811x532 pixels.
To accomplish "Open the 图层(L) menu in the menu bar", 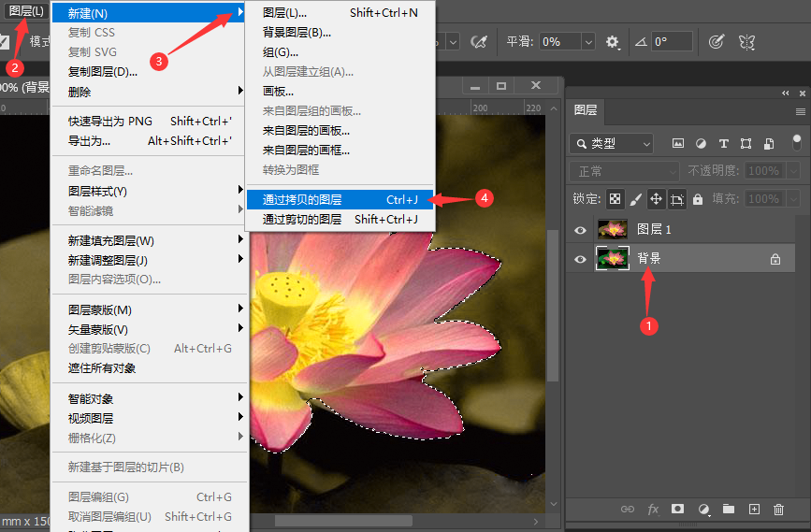I will (x=26, y=11).
